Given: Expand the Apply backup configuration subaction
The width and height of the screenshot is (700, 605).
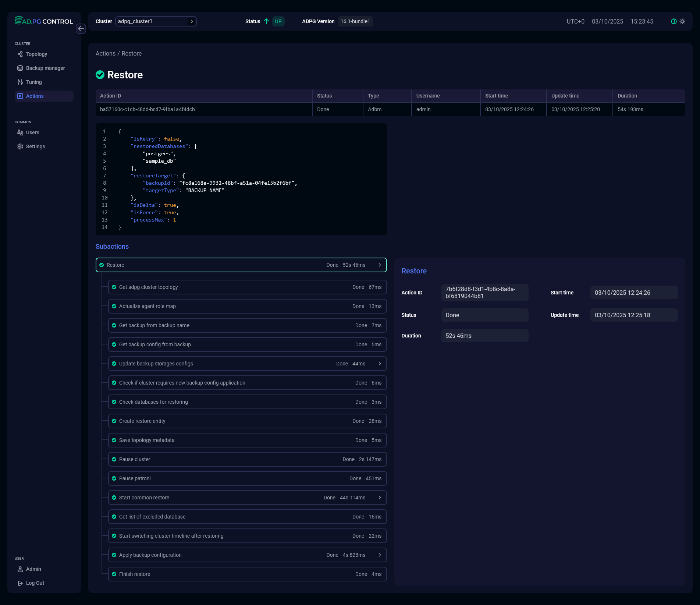Looking at the screenshot, I should pos(380,555).
